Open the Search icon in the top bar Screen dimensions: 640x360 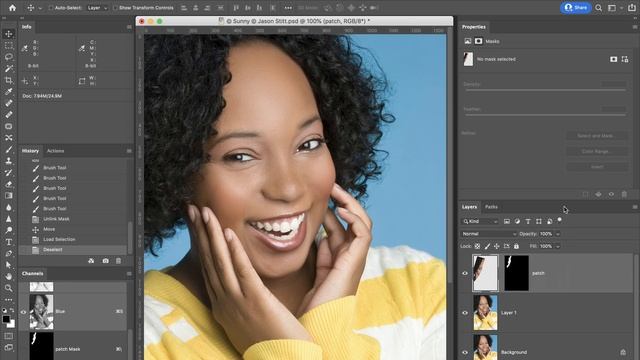[x=598, y=8]
